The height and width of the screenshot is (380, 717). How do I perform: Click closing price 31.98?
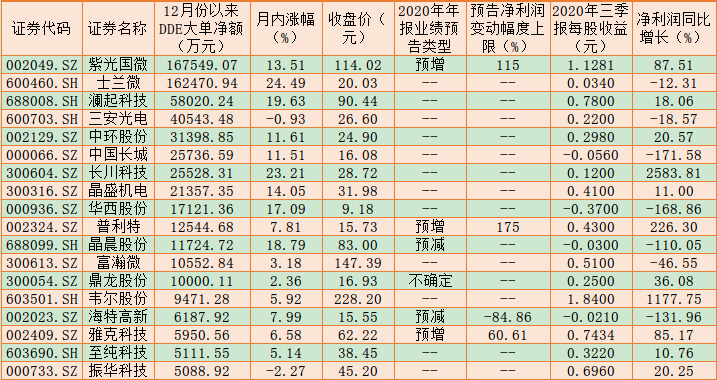pos(358,191)
